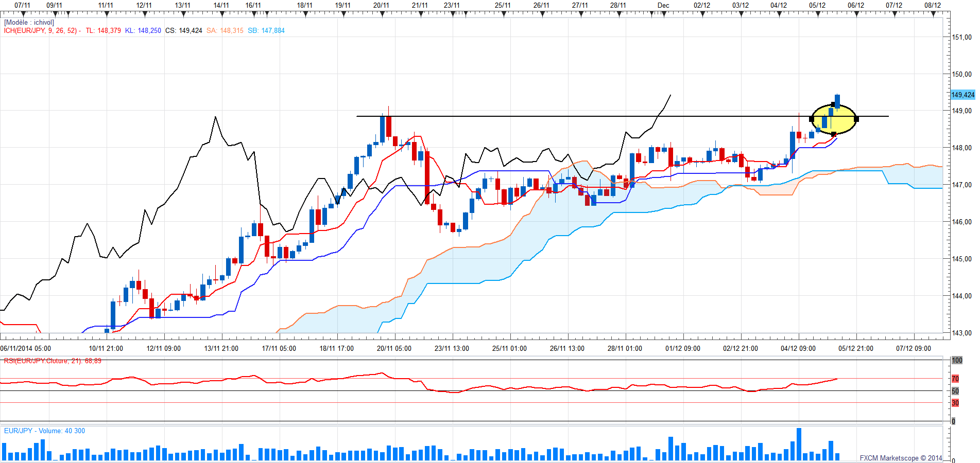Click the 28/11 01:00 time axis label
The height and width of the screenshot is (463, 980).
coord(625,348)
